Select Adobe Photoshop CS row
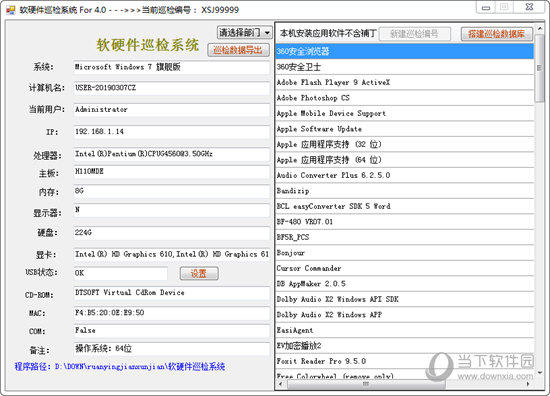This screenshot has height=396, width=550. tap(405, 98)
